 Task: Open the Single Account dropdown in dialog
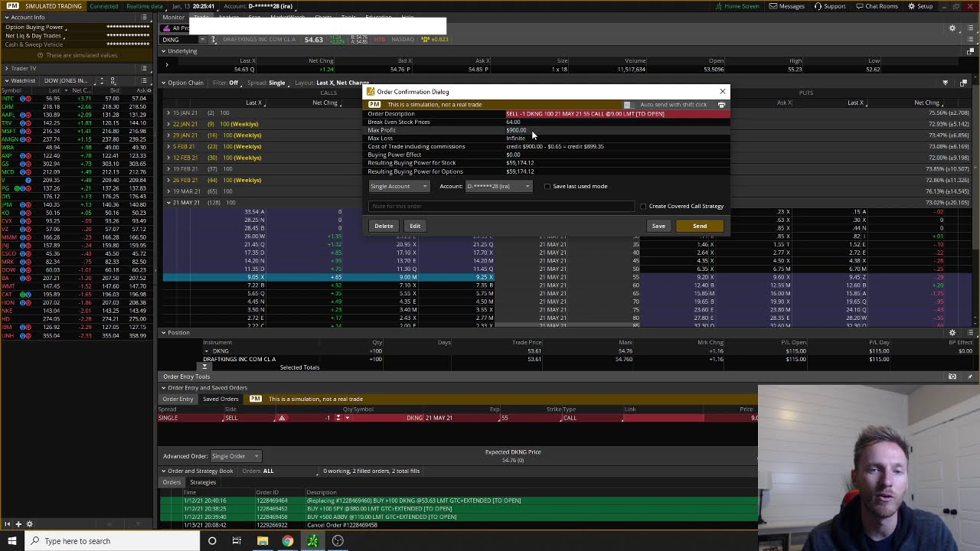399,186
